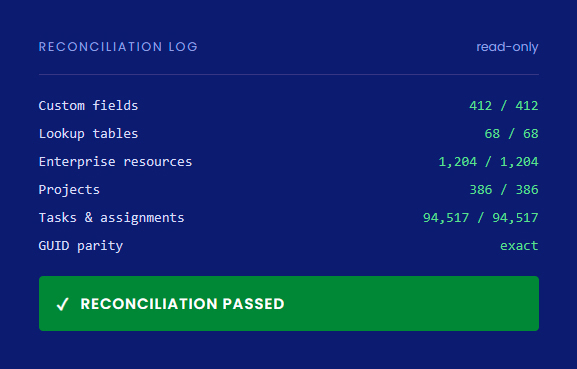This screenshot has height=369, width=577.
Task: Click the 1,204 / 1,204 count value
Action: click(x=488, y=162)
